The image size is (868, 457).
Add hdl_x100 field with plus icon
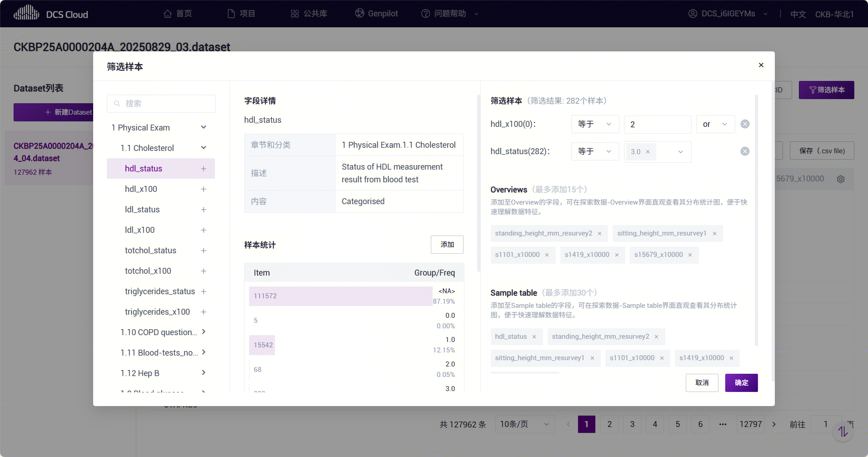coord(204,189)
